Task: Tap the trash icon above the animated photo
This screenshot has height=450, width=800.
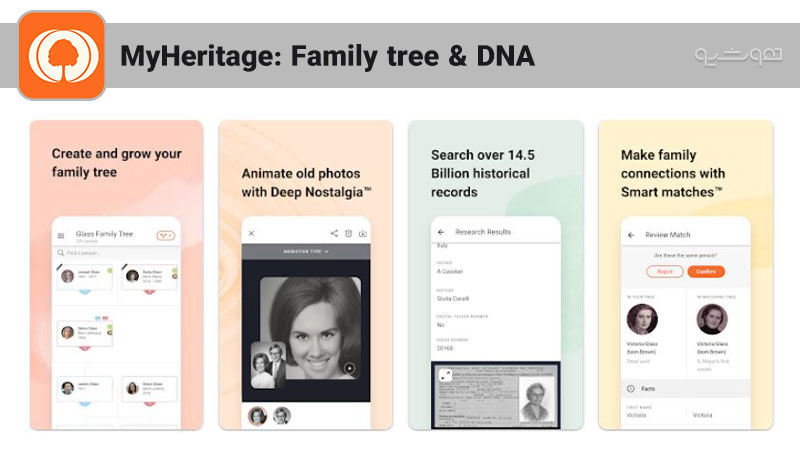Action: [348, 233]
